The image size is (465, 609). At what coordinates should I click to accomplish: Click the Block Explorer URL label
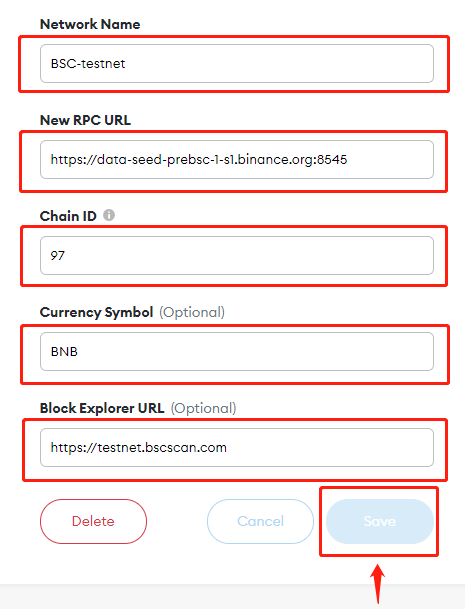tap(102, 408)
